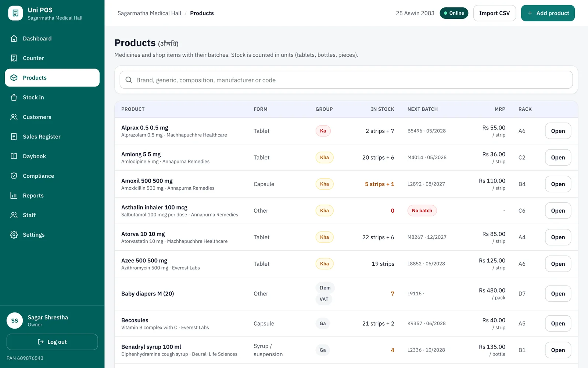588x368 pixels.
Task: Click the Products box icon
Action: (x=14, y=78)
